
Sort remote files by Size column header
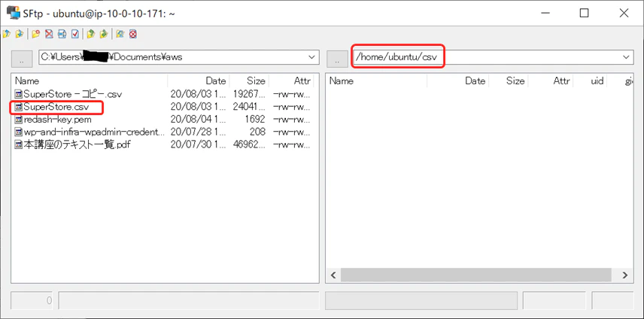(509, 81)
